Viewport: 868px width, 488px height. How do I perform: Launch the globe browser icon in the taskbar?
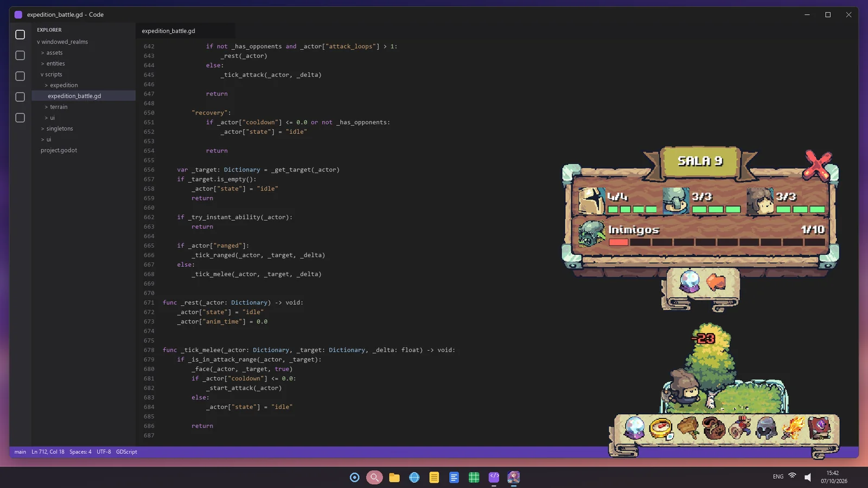pyautogui.click(x=414, y=477)
